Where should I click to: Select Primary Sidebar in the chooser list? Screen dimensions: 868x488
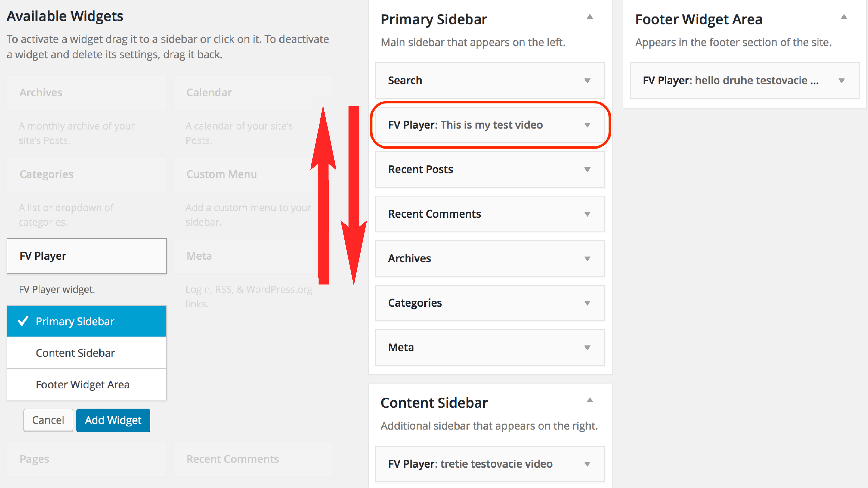pos(87,321)
